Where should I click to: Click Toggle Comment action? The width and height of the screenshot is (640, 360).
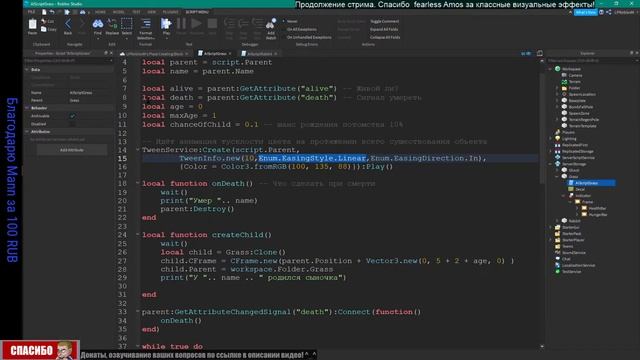click(384, 21)
